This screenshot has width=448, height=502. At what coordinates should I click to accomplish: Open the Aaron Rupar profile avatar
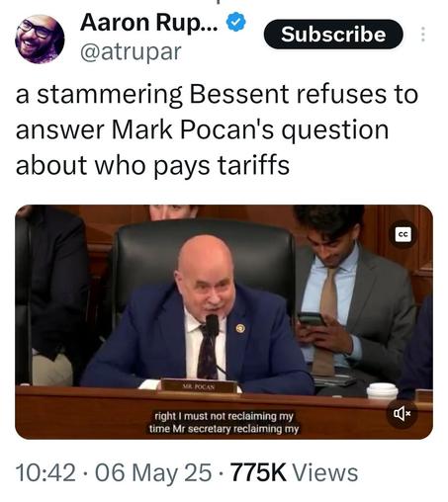click(x=40, y=40)
